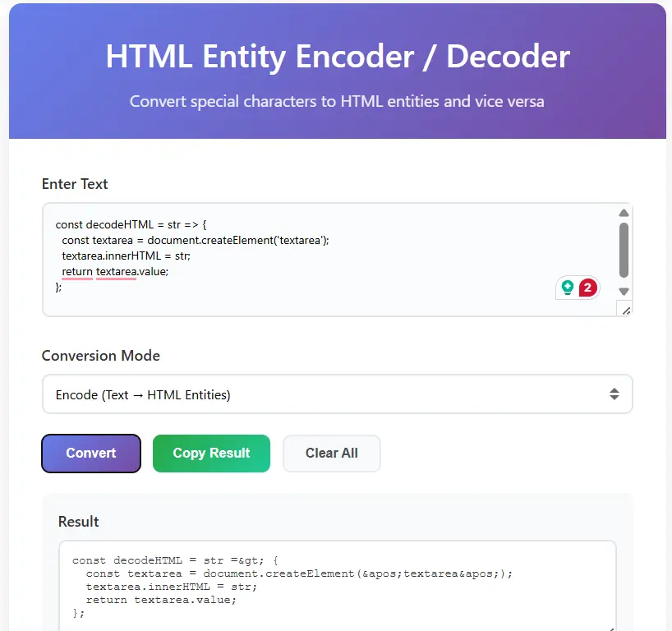Click the scroll up arrow of the textarea
This screenshot has height=631, width=672.
(624, 213)
